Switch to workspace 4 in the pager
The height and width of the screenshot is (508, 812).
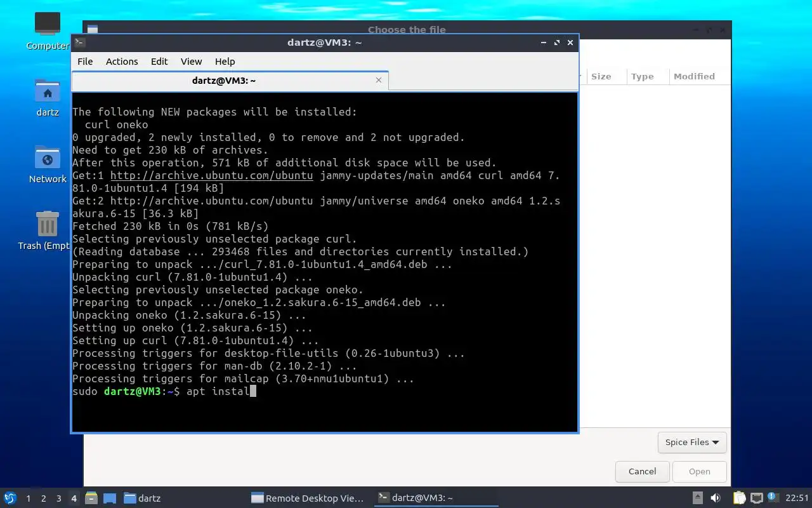click(74, 498)
